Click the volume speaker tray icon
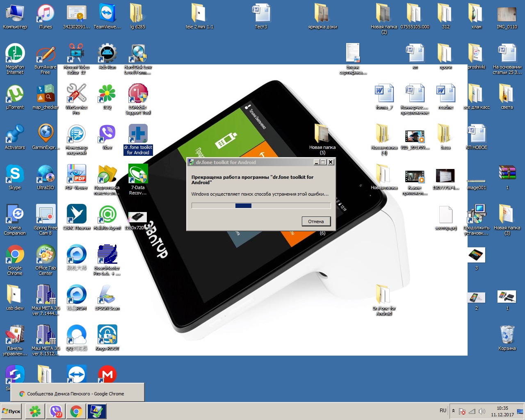 click(482, 411)
